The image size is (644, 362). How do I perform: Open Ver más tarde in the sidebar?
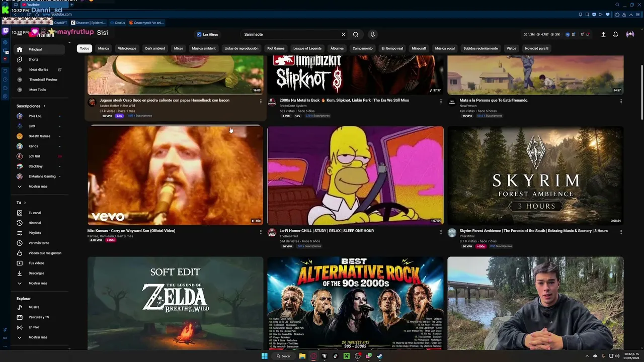[x=39, y=243]
